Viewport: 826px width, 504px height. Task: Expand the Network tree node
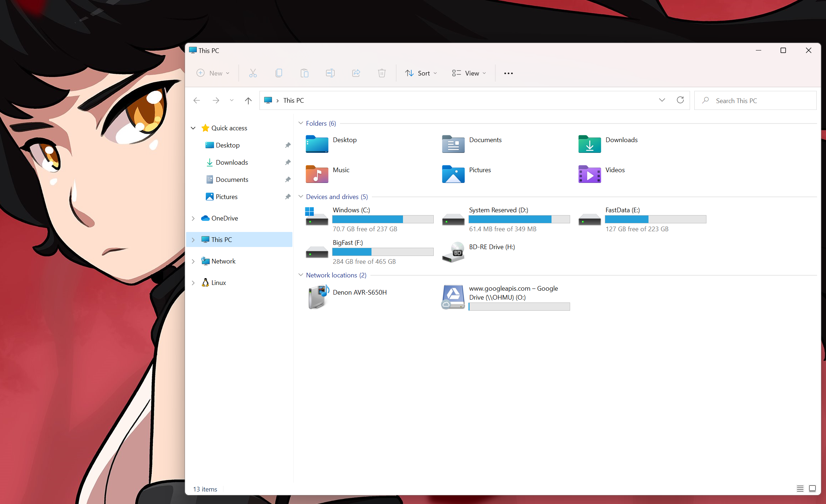(193, 261)
